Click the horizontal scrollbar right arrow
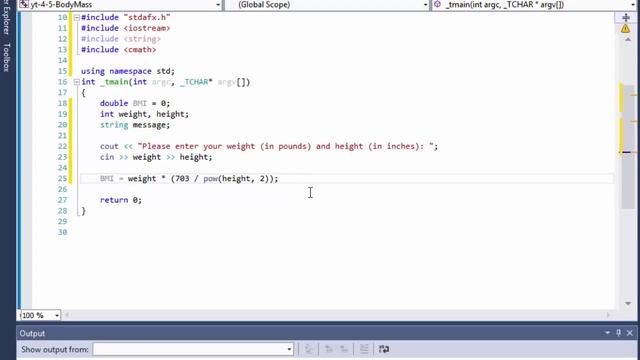 point(608,315)
